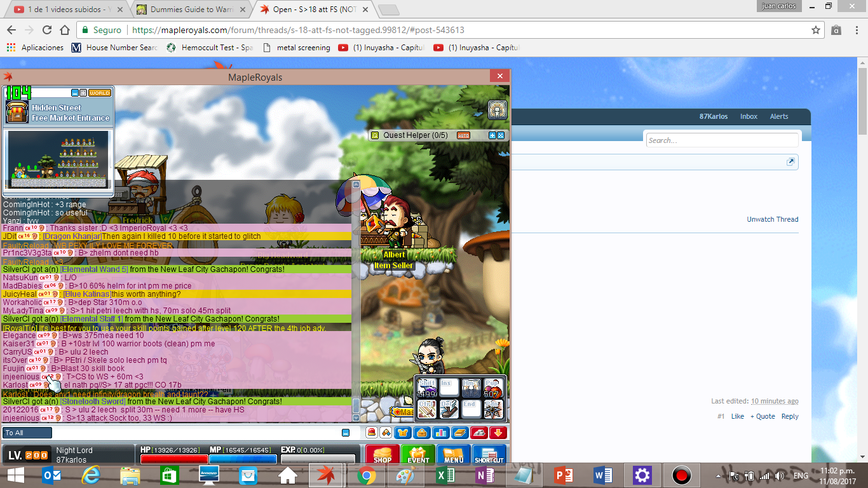Click the empty End quickslot
Image resolution: width=868 pixels, height=488 pixels.
pos(471,409)
